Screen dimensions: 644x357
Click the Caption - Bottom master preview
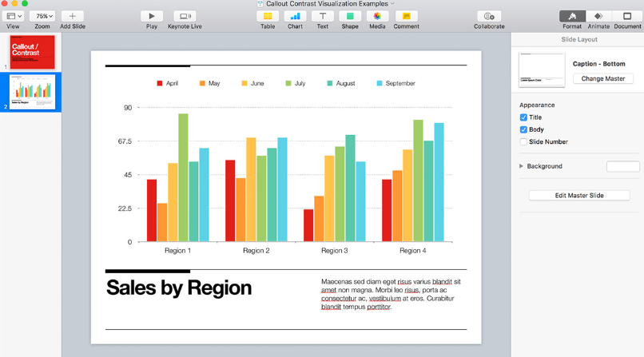[542, 69]
